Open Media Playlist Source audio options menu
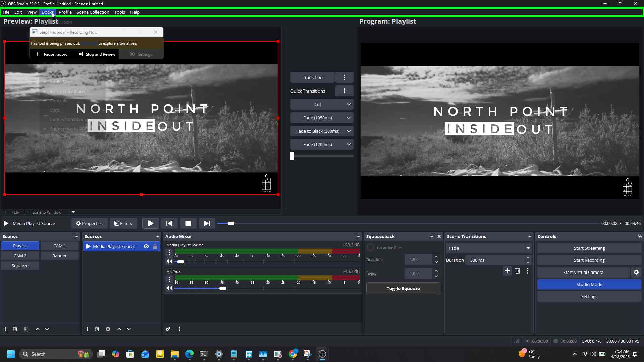This screenshot has height=362, width=644. point(169,252)
